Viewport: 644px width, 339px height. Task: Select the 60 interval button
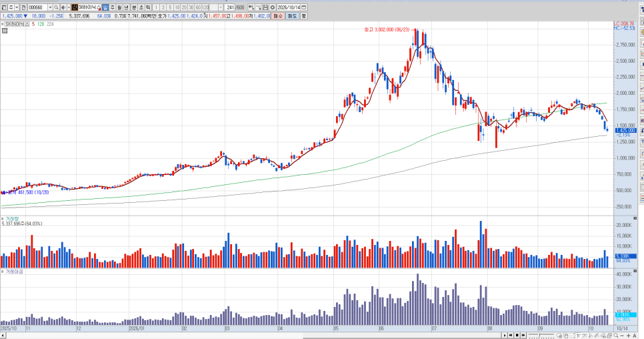click(x=199, y=7)
